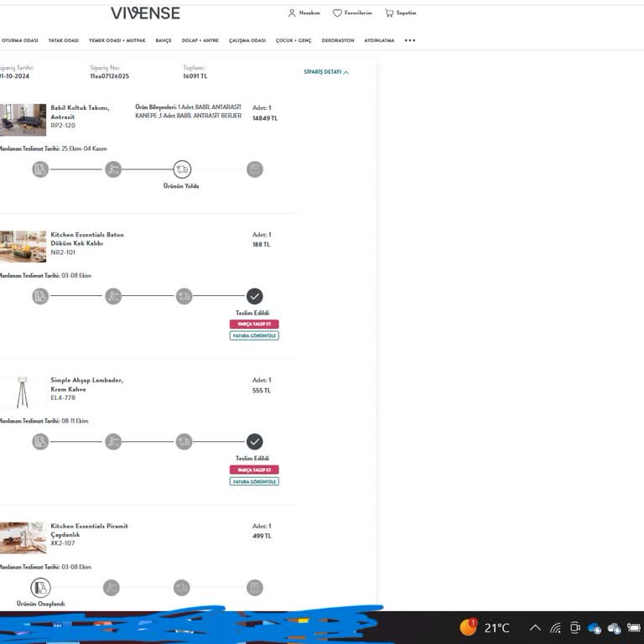Open the BAHÇE category
Screen dimensions: 644x644
point(164,40)
